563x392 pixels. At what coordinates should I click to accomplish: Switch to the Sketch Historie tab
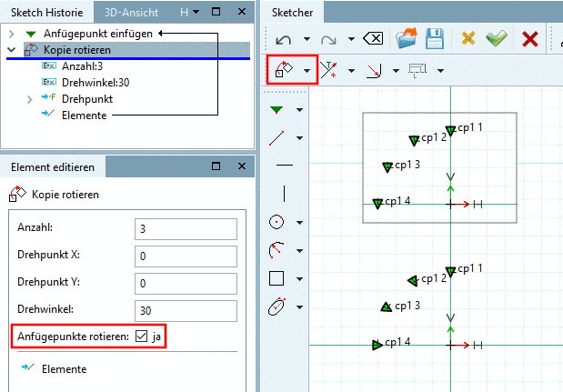pyautogui.click(x=47, y=13)
